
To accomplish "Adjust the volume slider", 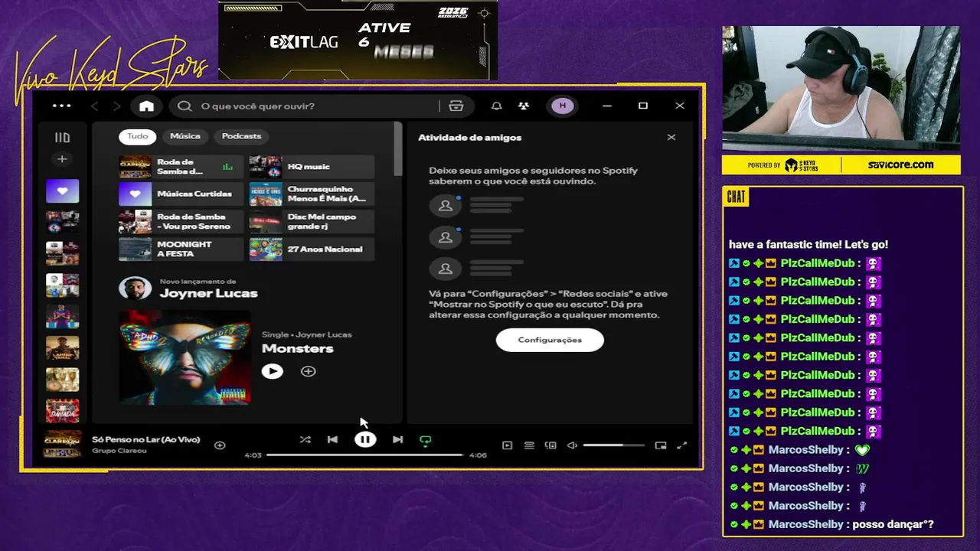I will (613, 445).
